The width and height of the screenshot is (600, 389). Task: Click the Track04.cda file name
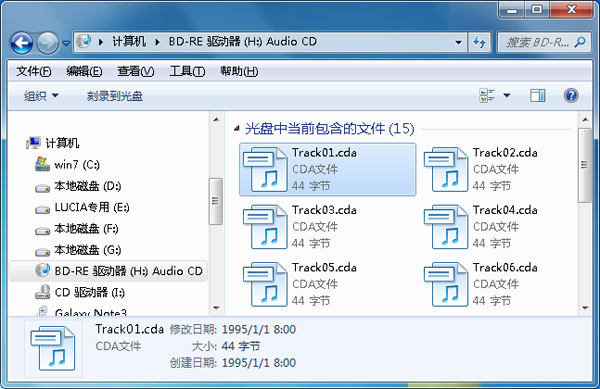tap(505, 210)
